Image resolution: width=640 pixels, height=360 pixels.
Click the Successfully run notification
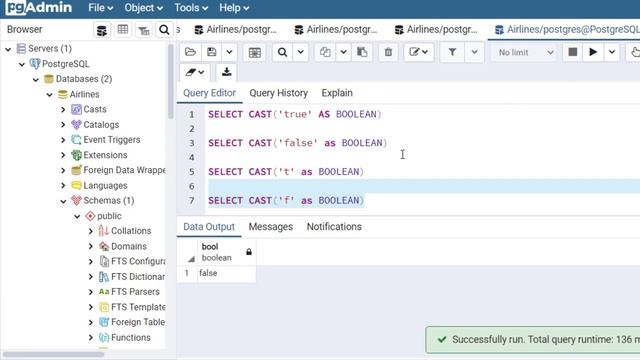(533, 340)
